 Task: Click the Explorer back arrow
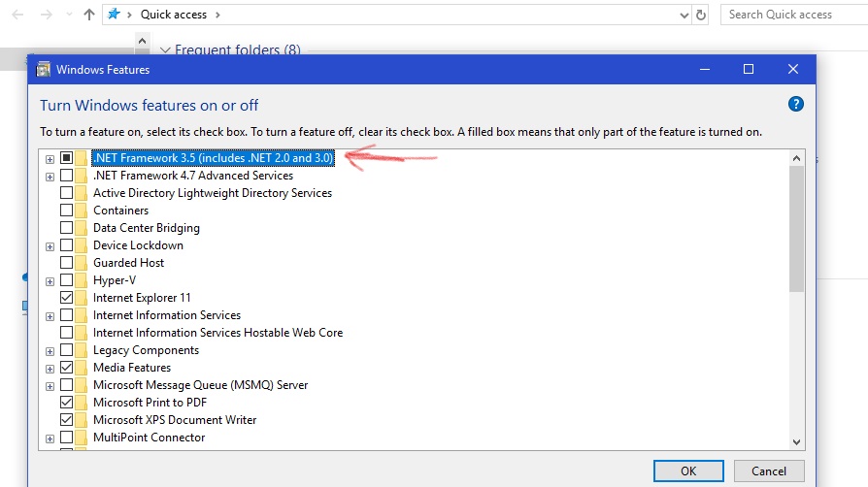click(x=17, y=15)
